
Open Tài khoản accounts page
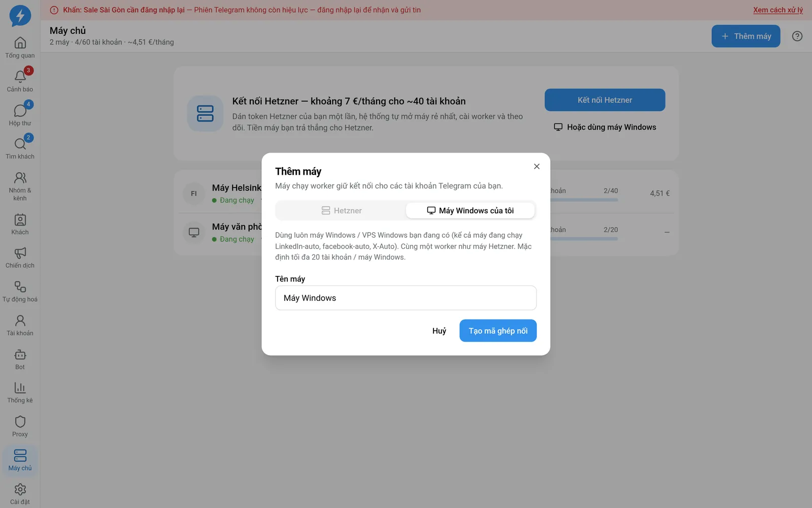click(20, 326)
